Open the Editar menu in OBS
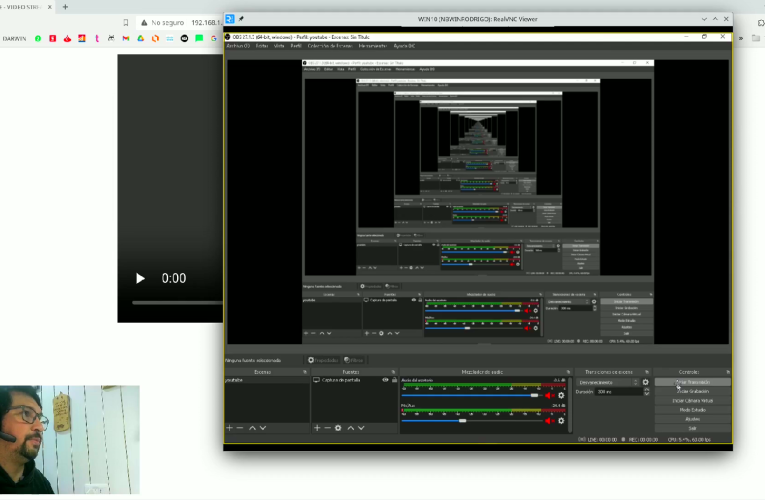 coord(262,46)
